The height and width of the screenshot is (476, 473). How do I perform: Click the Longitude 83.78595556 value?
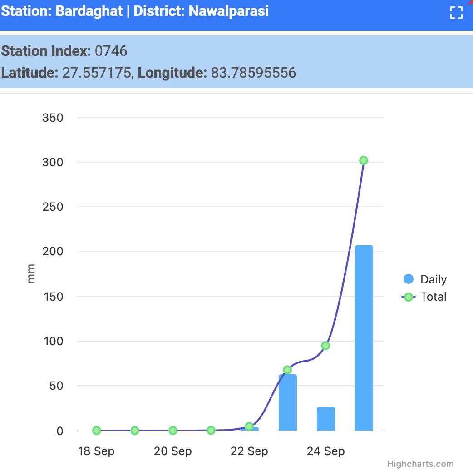tap(253, 73)
